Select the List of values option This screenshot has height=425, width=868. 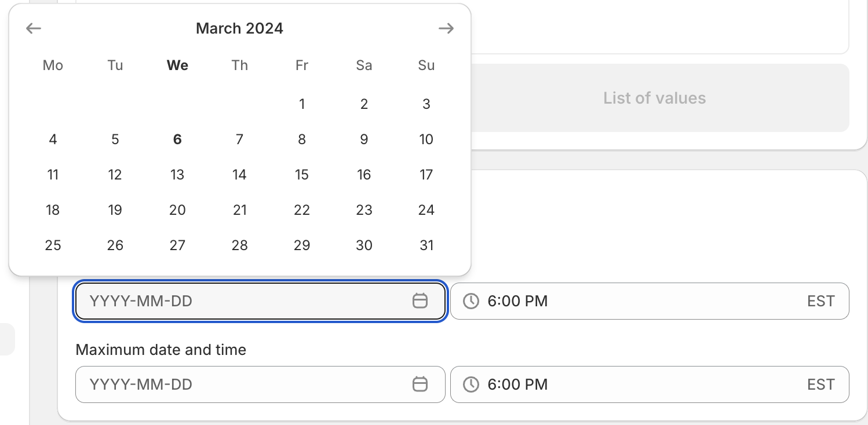coord(654,98)
